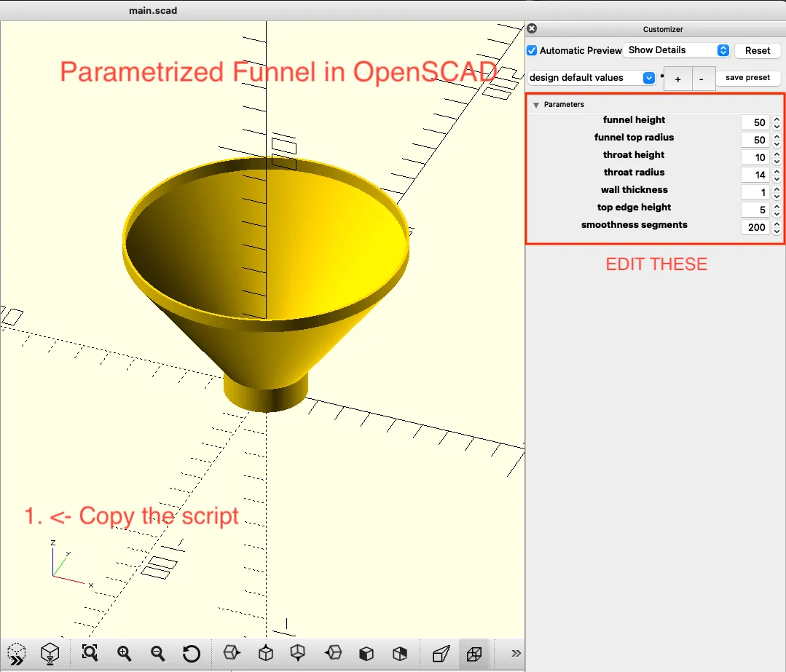The image size is (786, 672).
Task: Click the funnel top radius value field
Action: (755, 140)
